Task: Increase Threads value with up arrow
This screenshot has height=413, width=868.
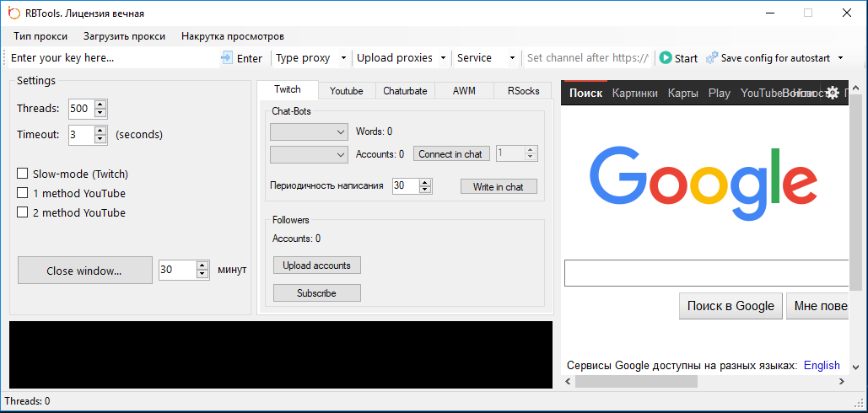Action: click(x=100, y=105)
